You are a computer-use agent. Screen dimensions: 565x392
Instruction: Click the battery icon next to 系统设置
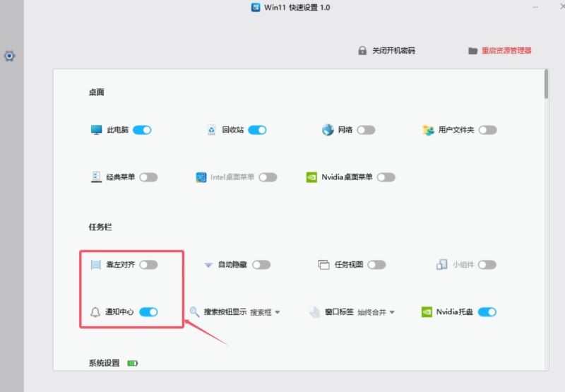133,363
